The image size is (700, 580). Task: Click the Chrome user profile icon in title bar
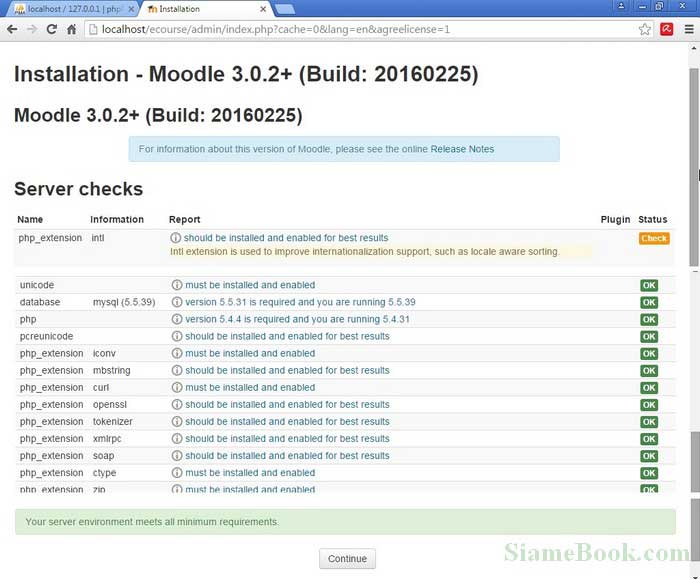coord(621,6)
